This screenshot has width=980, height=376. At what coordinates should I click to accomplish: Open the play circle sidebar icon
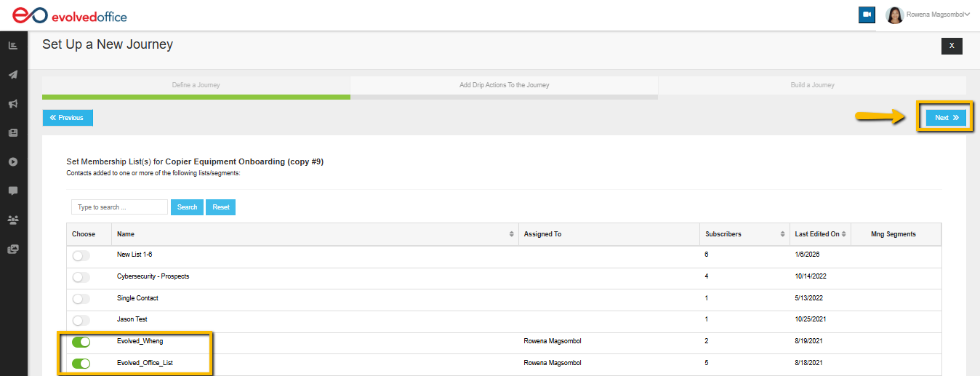click(13, 161)
